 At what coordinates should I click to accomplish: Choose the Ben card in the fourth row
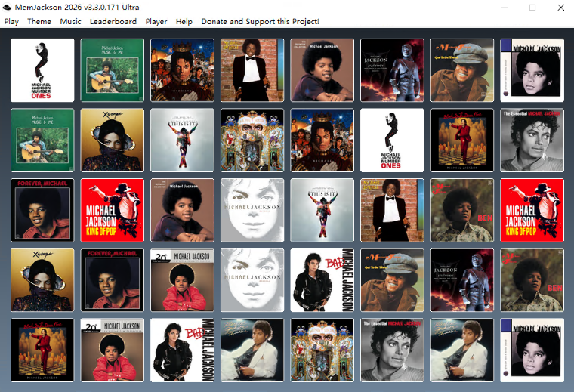[532, 280]
